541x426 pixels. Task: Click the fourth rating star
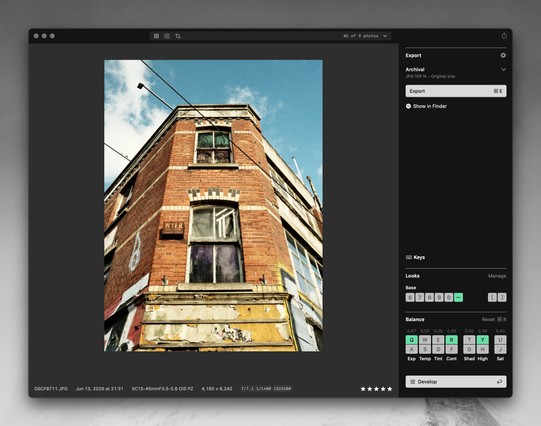click(x=383, y=389)
